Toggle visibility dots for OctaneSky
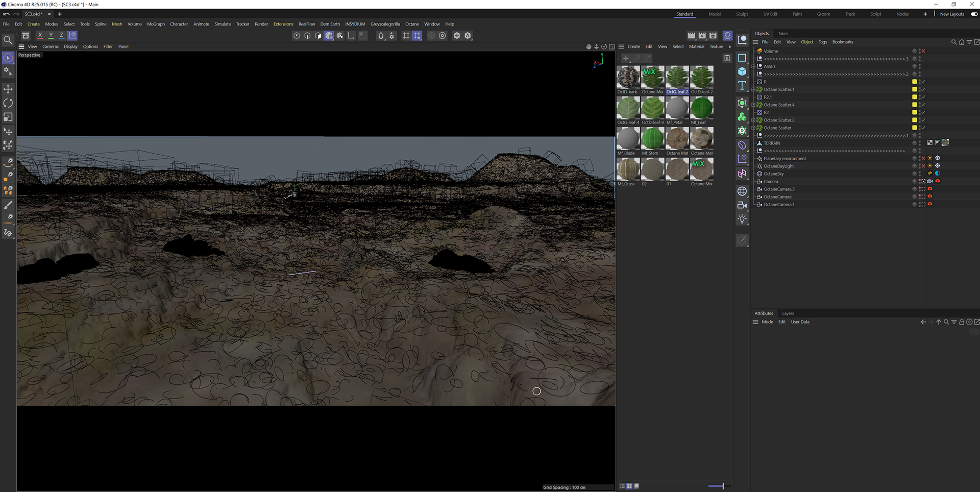Viewport: 980px width, 492px height. point(920,174)
